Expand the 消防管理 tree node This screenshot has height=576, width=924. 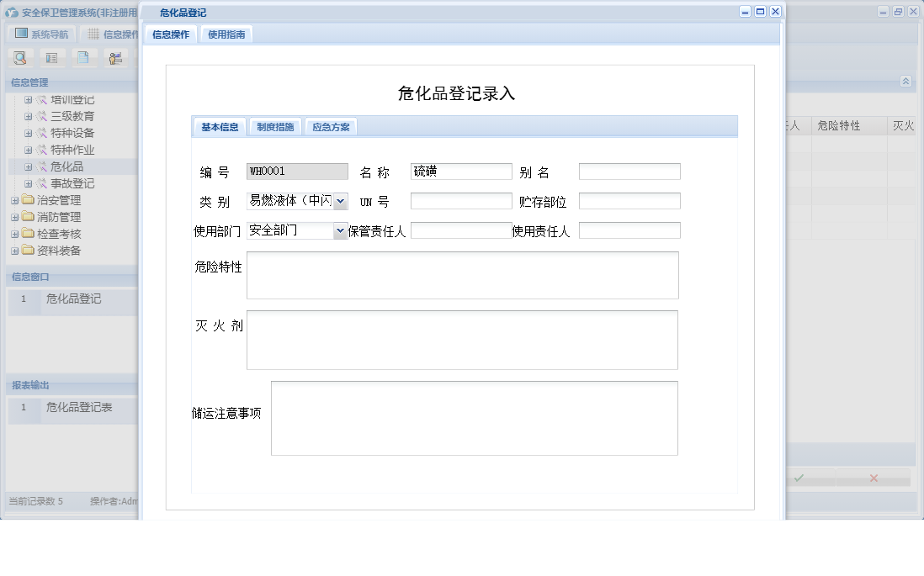pos(15,217)
